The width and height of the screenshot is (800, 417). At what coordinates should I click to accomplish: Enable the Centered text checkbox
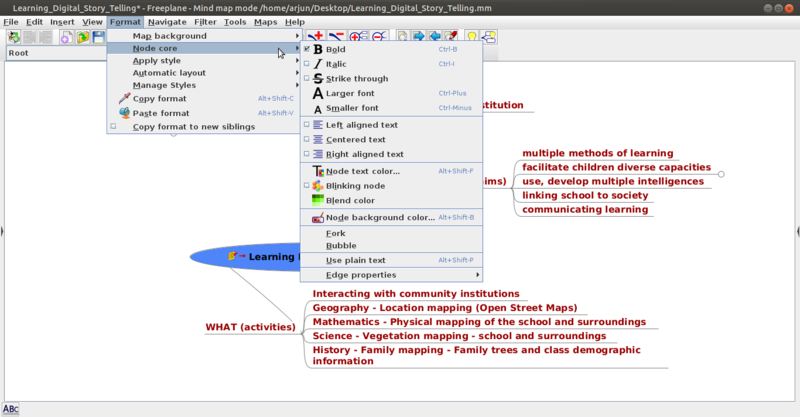coord(307,139)
